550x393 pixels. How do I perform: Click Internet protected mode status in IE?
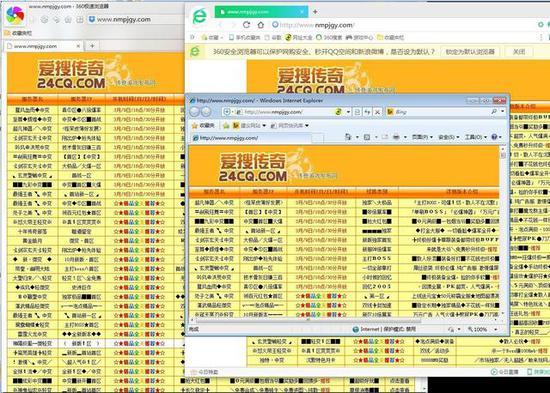(x=384, y=329)
